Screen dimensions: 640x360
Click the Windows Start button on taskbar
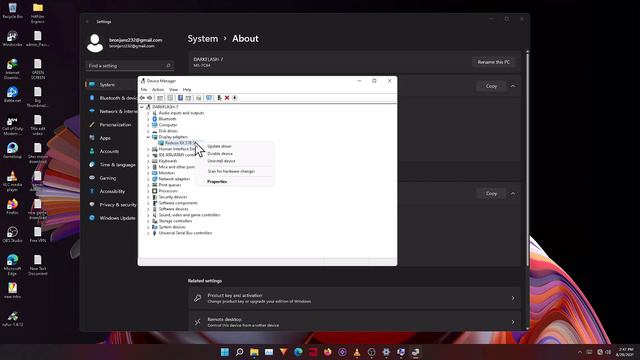[224, 352]
